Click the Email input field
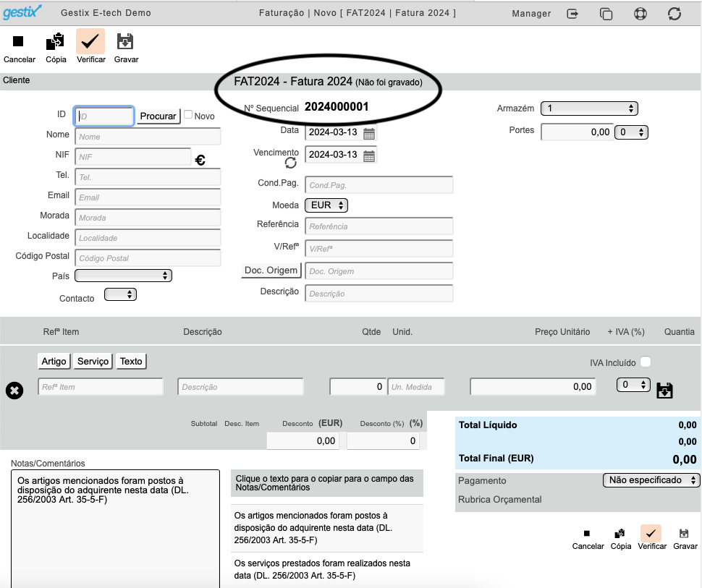The height and width of the screenshot is (588, 702). 148,197
